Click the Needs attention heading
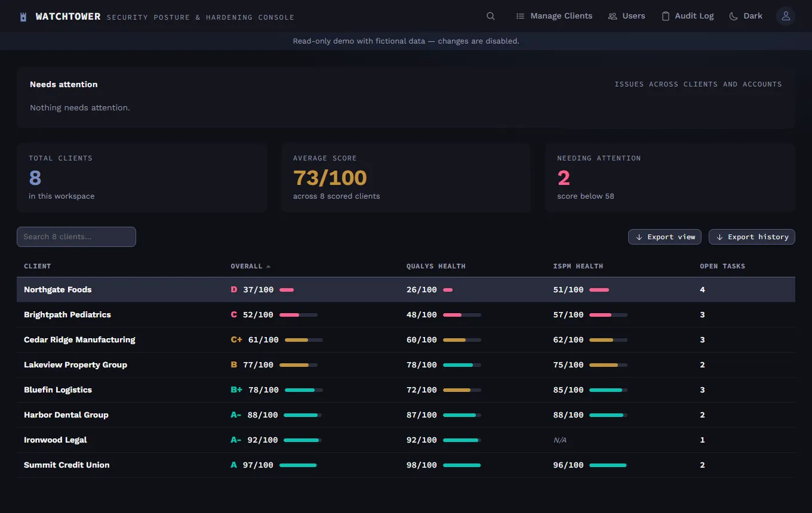 pyautogui.click(x=64, y=85)
